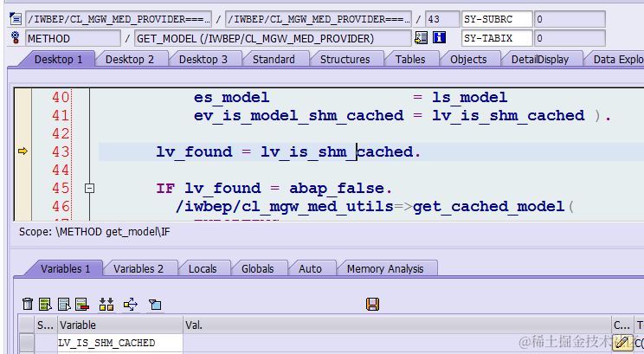Click the line number field showing 43
This screenshot has height=354, width=644.
(x=442, y=19)
